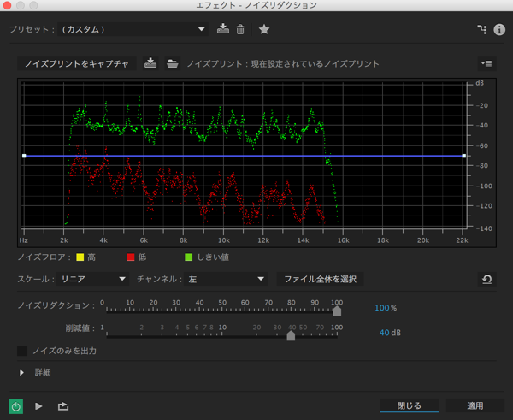Save the noise print to disk icon
This screenshot has height=420, width=513.
pyautogui.click(x=150, y=63)
